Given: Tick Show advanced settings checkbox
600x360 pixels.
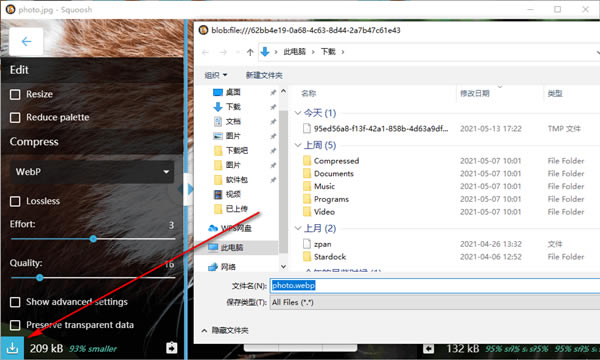Looking at the screenshot, I should pos(15,302).
